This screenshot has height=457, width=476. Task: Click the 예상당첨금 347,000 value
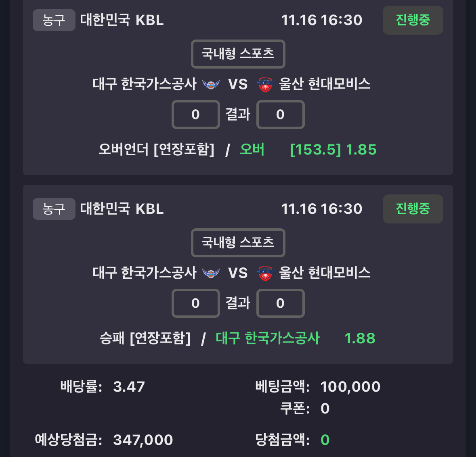[x=143, y=440]
